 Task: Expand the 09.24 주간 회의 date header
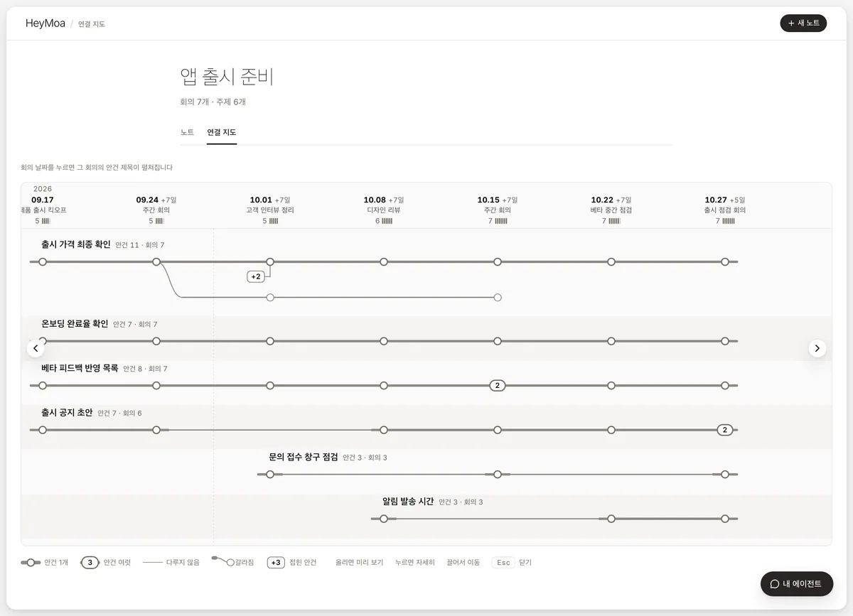tap(156, 210)
